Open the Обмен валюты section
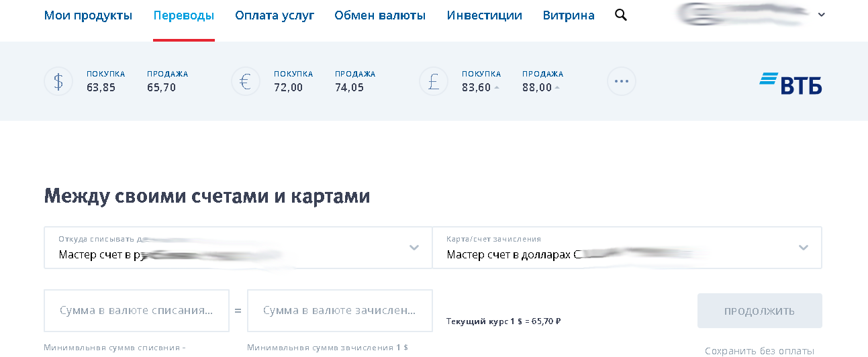The image size is (868, 357). 380,15
